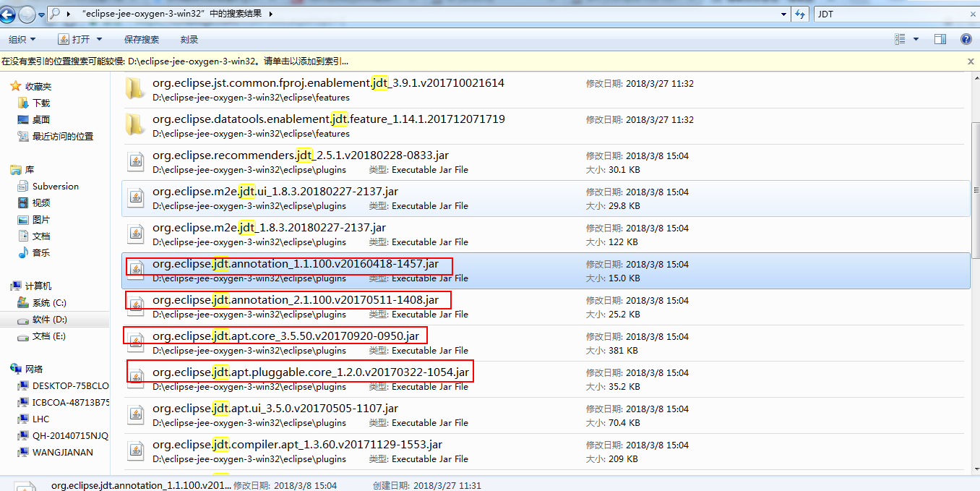Click jar icon of jdt.annotation_1.1.100
The width and height of the screenshot is (980, 491).
[x=136, y=270]
